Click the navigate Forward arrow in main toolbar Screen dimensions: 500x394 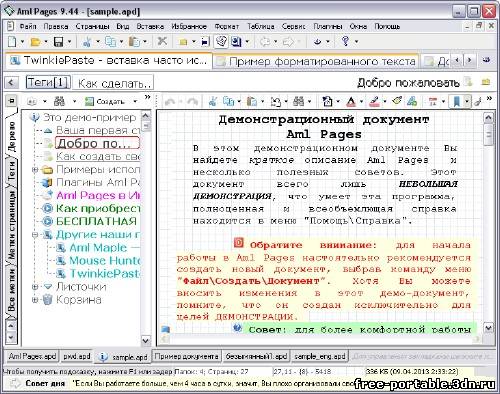point(288,42)
